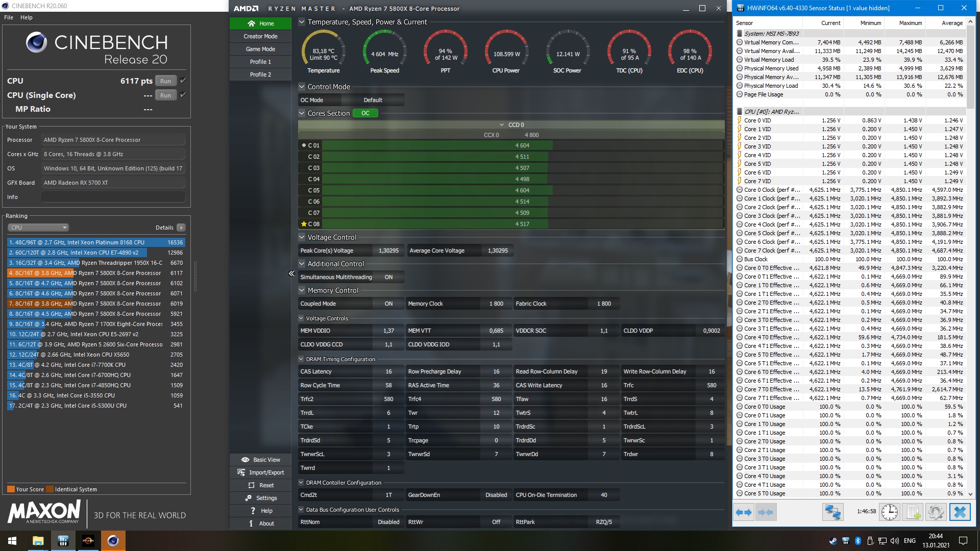Toggle the CPU Single Core checkbox
The width and height of the screenshot is (980, 551).
coord(183,95)
